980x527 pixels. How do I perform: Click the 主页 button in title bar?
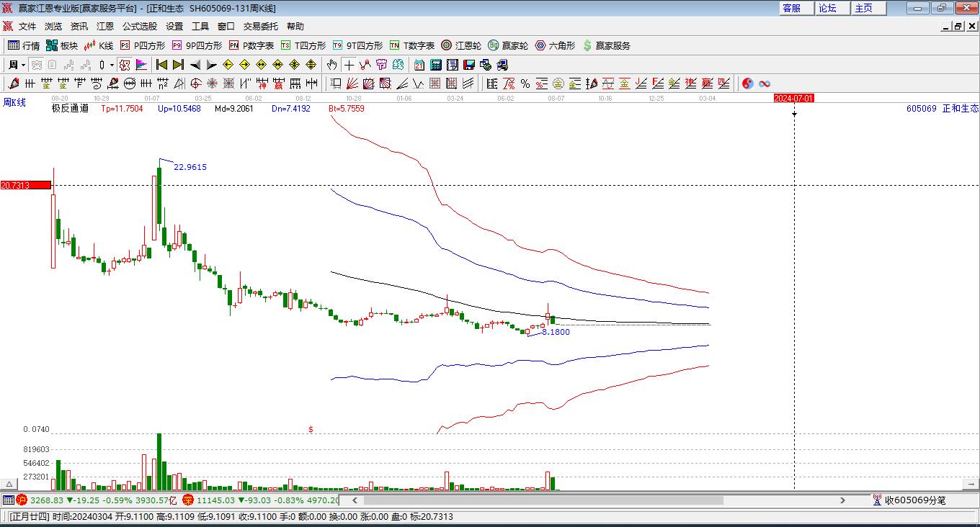pos(869,8)
